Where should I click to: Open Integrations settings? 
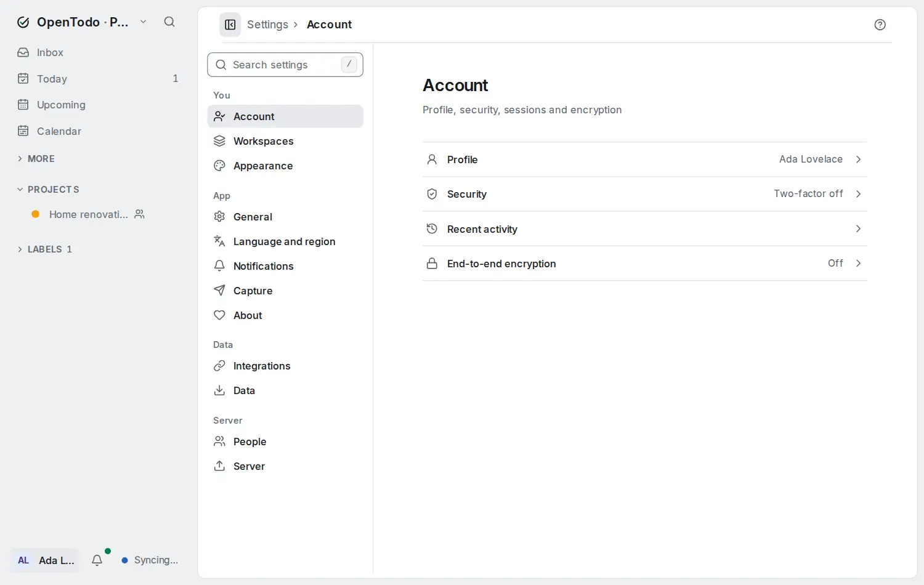[285, 366]
